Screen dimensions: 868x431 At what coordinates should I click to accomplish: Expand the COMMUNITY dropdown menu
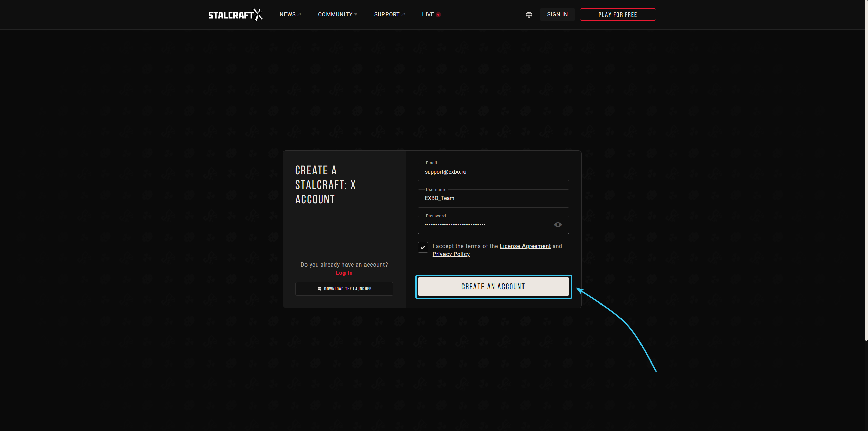(x=337, y=14)
